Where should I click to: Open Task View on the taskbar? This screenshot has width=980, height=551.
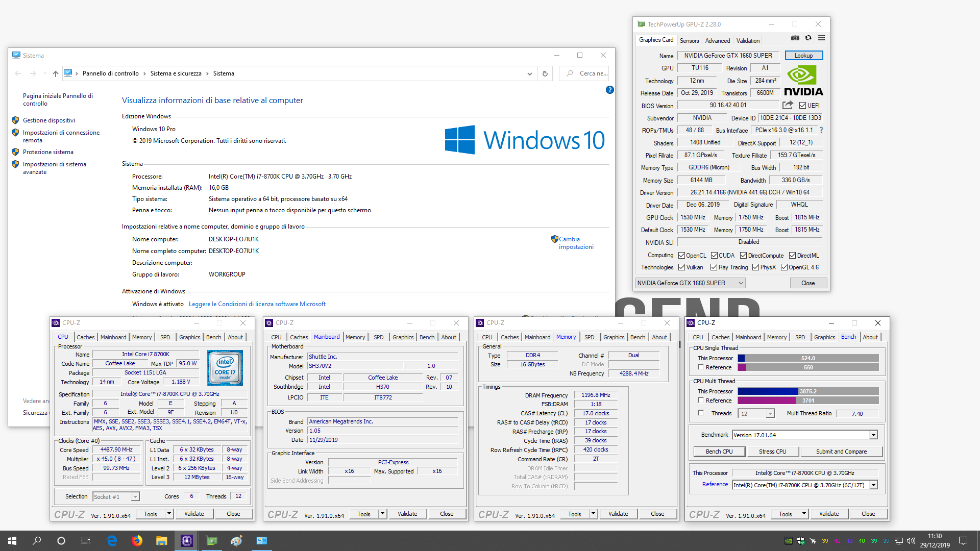tap(86, 541)
